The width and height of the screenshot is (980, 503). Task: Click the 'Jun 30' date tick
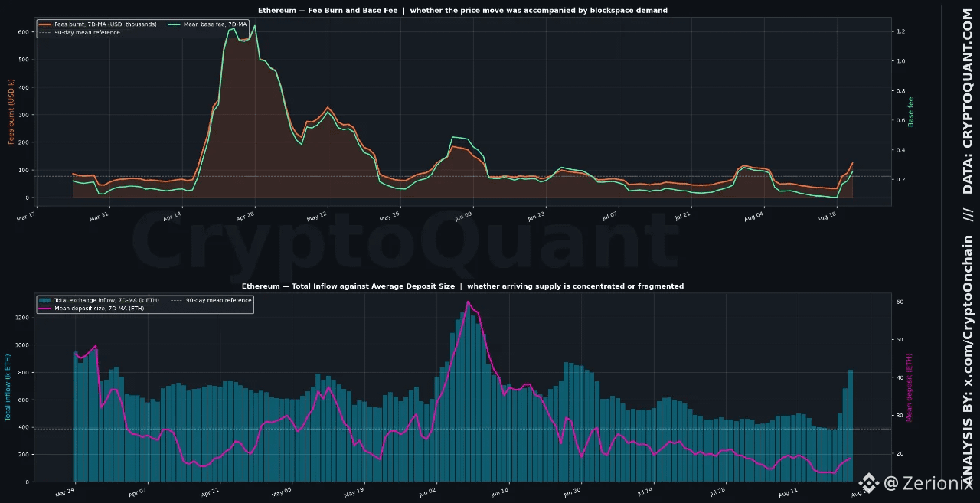[572, 493]
